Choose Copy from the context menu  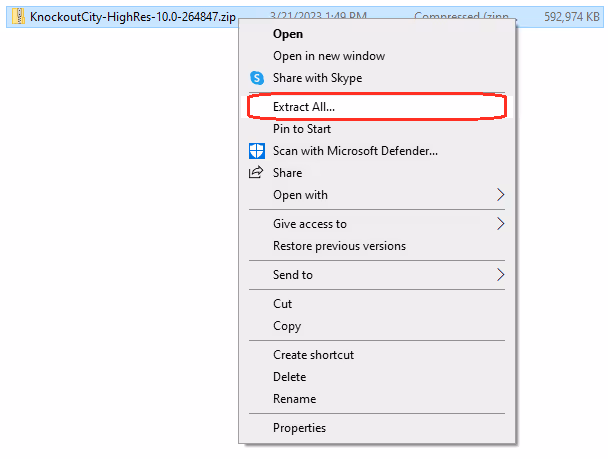pyautogui.click(x=377, y=326)
